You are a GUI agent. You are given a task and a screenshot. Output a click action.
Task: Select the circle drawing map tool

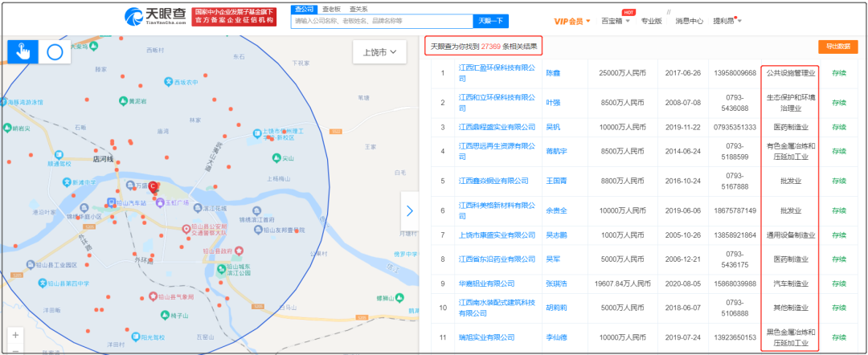[55, 52]
